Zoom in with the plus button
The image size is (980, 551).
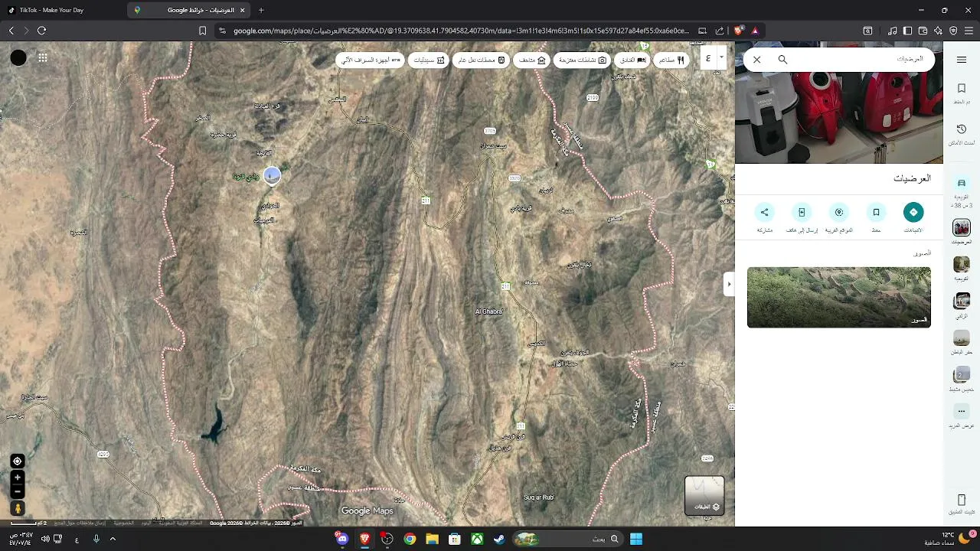pyautogui.click(x=18, y=478)
